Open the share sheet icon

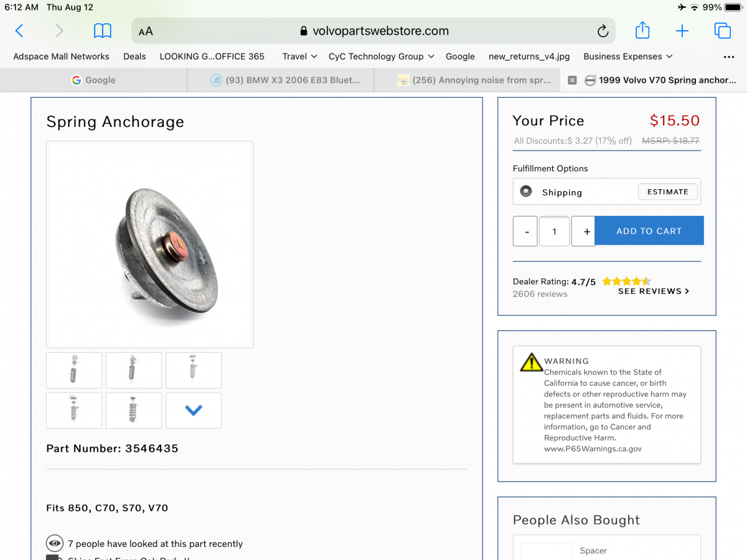pyautogui.click(x=642, y=30)
